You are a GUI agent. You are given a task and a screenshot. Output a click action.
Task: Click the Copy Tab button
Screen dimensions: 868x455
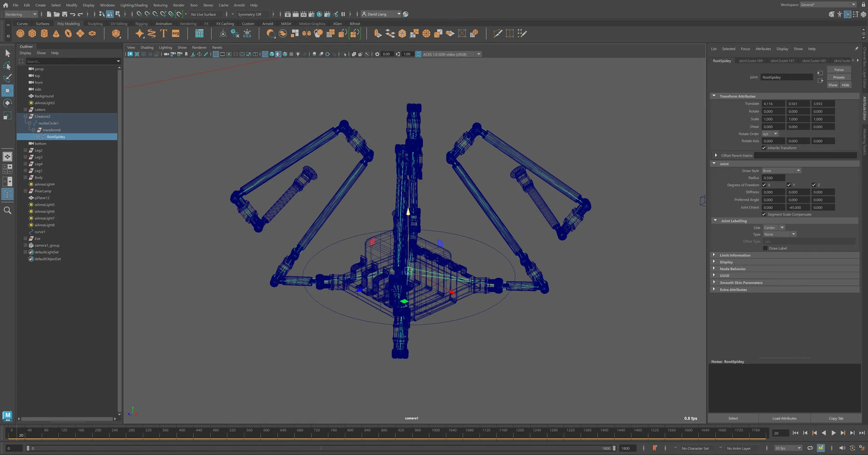(836, 418)
